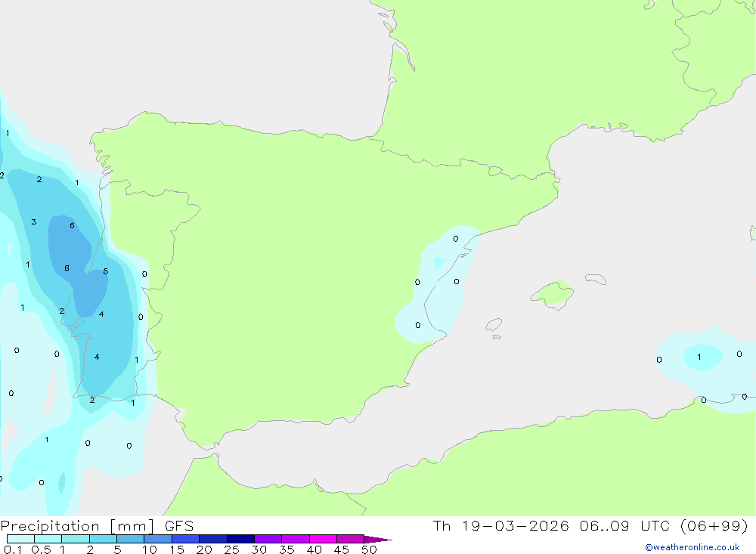Click the legend label '50'
Viewport: 756px width, 554px height.
pos(369,549)
